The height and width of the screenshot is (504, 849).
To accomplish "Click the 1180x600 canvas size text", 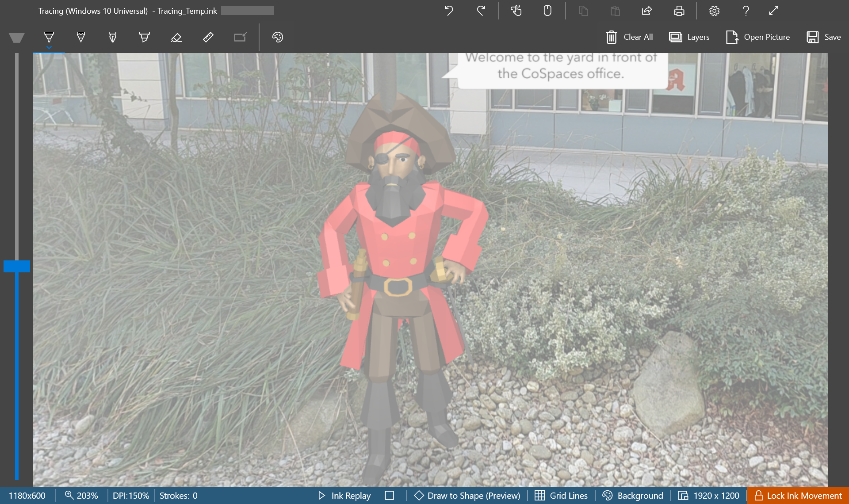I will coord(27,496).
